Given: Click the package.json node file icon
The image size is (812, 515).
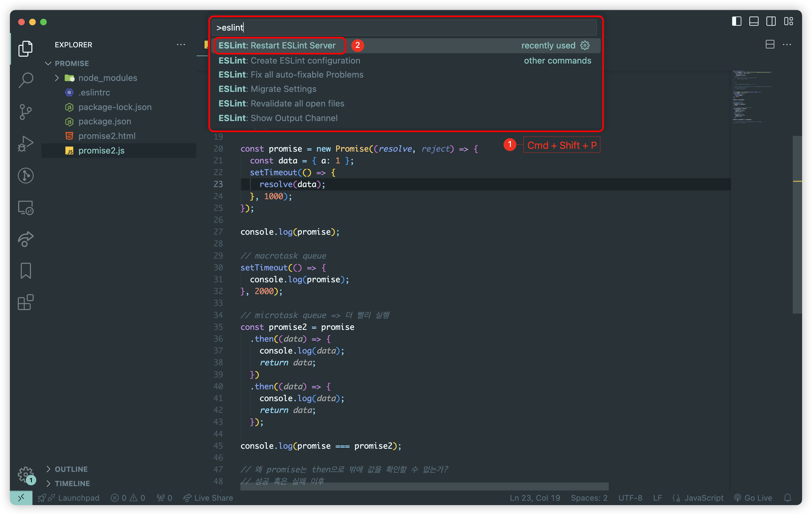Looking at the screenshot, I should click(69, 121).
